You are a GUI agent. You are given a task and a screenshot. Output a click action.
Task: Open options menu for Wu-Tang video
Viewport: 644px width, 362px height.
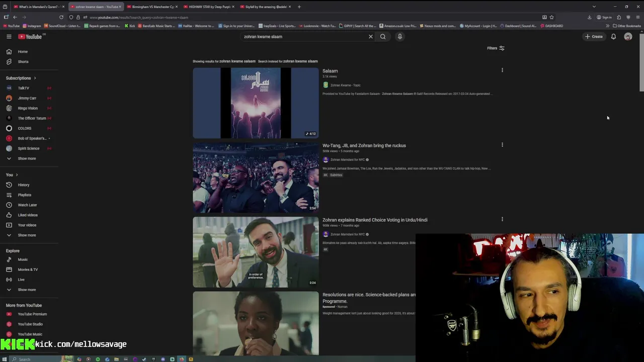[x=502, y=145]
